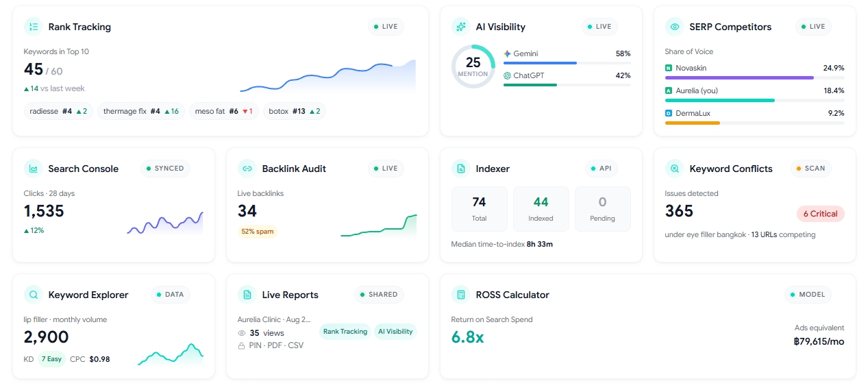Click the 7 Easy difficulty badge
Screen dimensions: 868x392
point(51,359)
